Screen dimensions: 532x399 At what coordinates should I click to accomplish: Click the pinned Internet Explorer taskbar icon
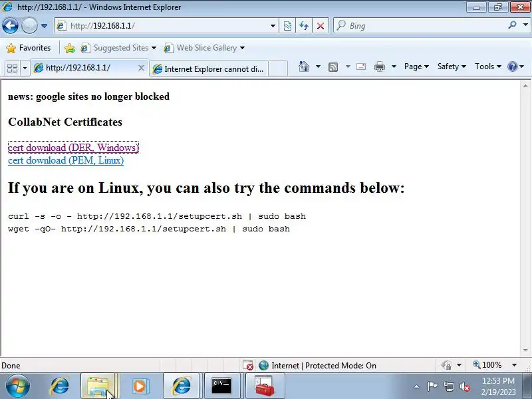coord(60,386)
